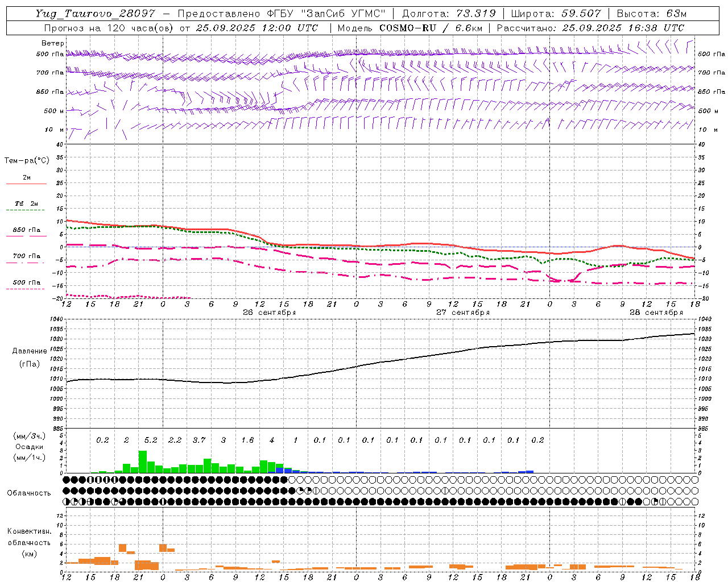
Task: Click the provider text ФГБУ "ЗапСиб УГМС"
Action: [x=326, y=14]
